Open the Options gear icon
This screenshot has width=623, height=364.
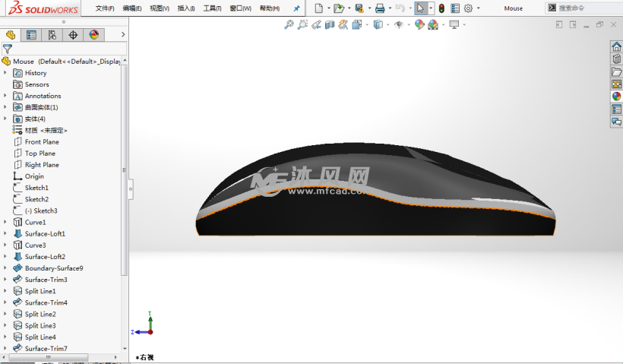(469, 8)
